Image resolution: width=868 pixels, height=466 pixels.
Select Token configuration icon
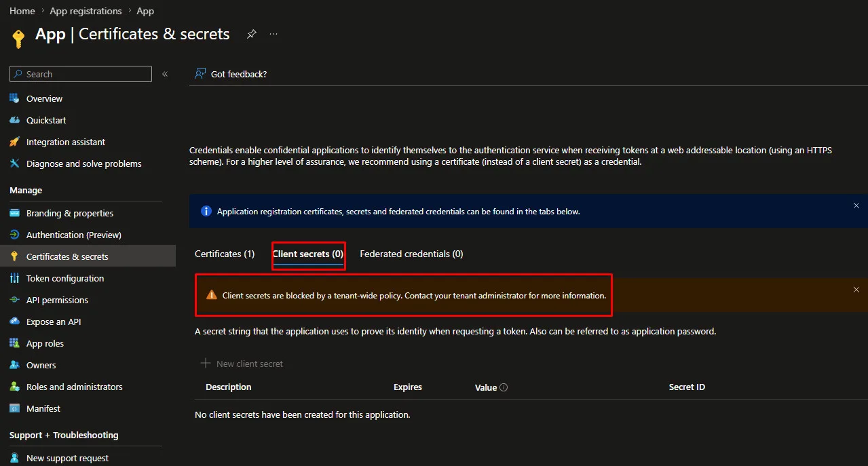click(x=14, y=278)
